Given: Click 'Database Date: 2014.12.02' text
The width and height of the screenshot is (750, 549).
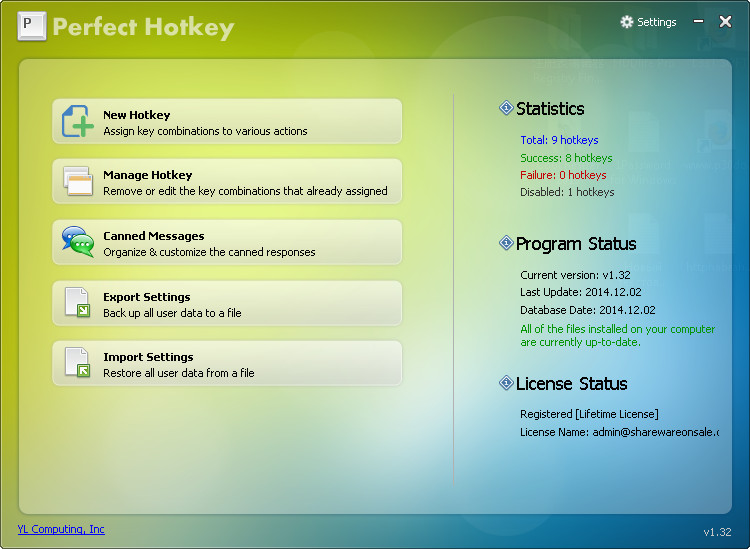Looking at the screenshot, I should (x=588, y=310).
